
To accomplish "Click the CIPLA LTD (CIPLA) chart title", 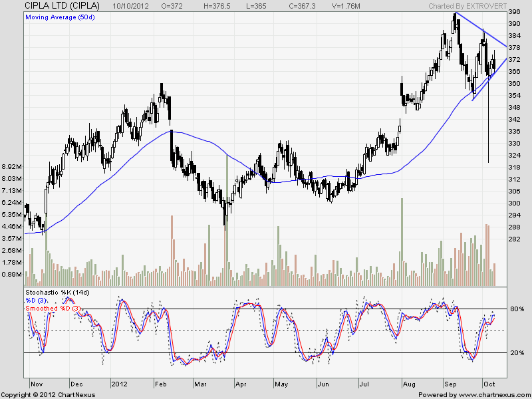I will tap(55, 5).
